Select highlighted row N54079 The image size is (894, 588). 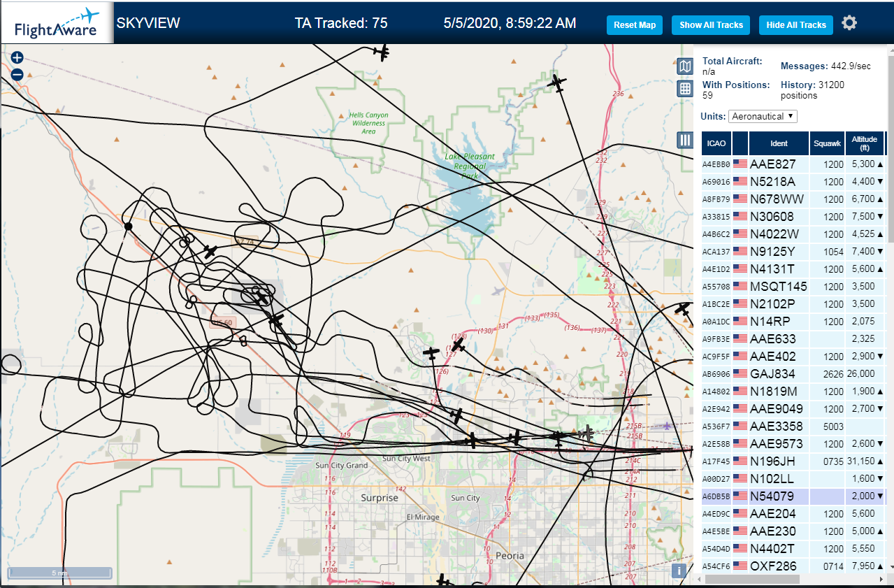[x=793, y=496]
